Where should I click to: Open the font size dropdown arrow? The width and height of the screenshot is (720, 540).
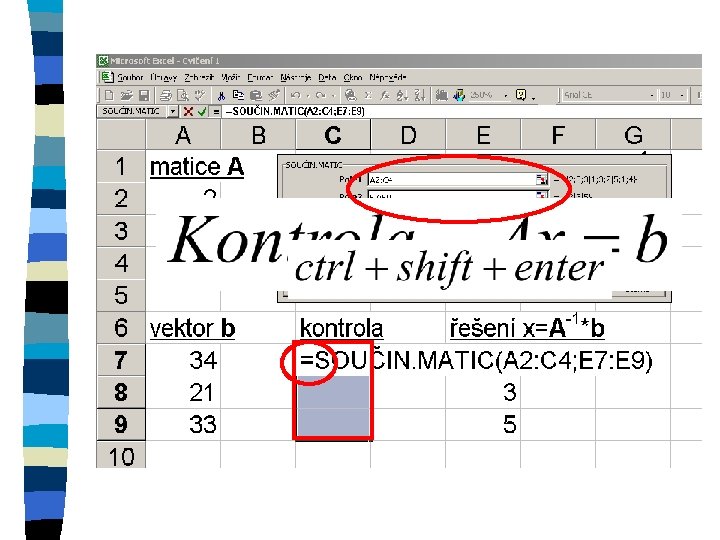pos(682,96)
